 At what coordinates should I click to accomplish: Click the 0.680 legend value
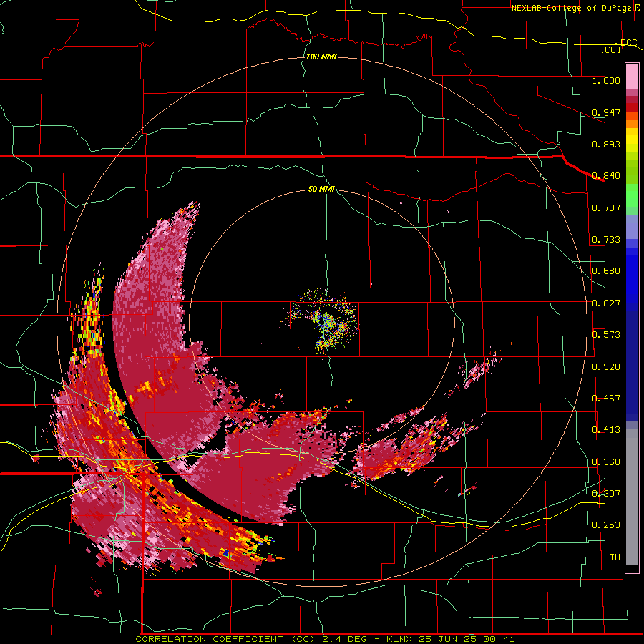[606, 271]
